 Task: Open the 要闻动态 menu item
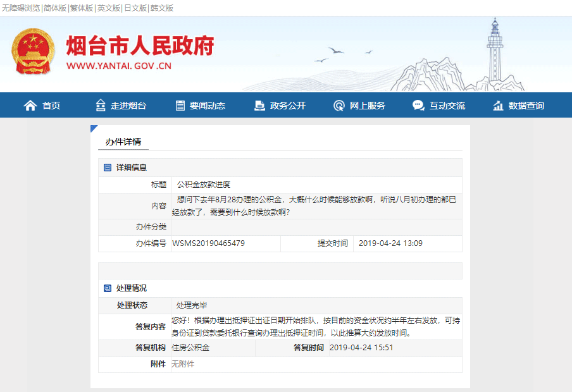point(208,106)
